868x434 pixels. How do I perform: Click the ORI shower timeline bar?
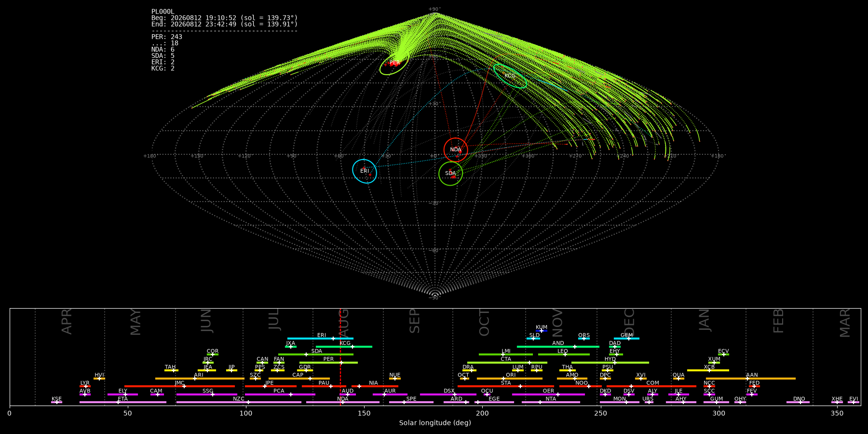click(510, 379)
